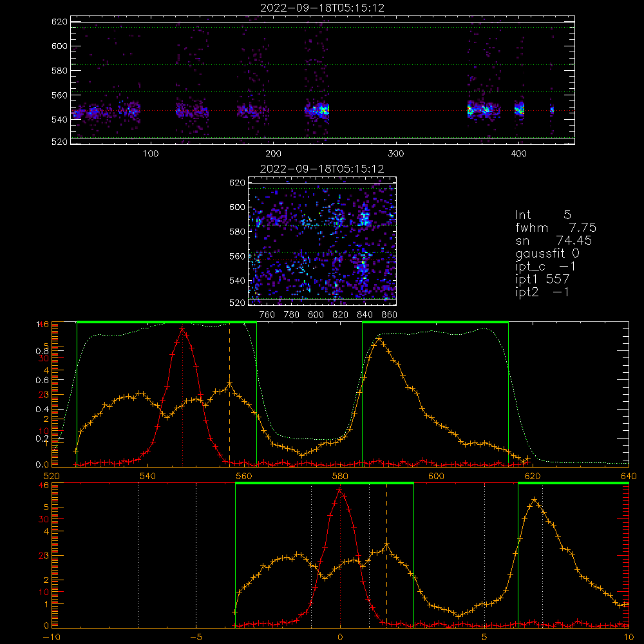The width and height of the screenshot is (644, 644).
Task: Click the orange curve peak near 589 in third plot
Action: (379, 339)
